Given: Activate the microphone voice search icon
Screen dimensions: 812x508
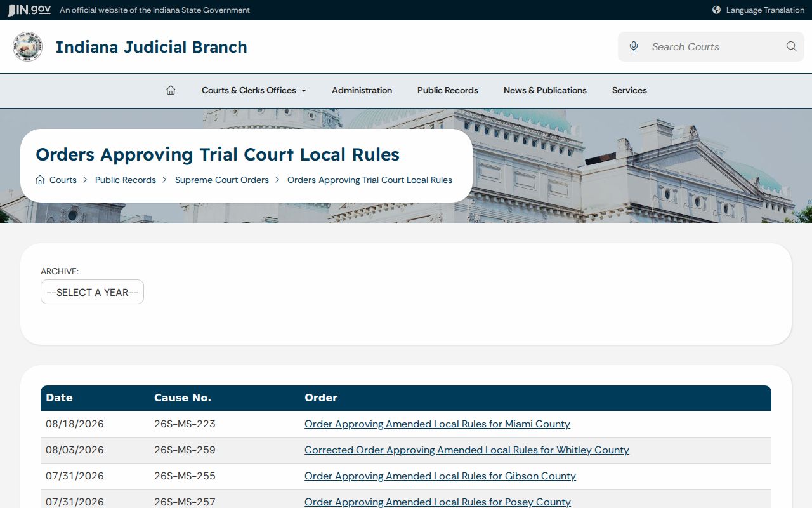Looking at the screenshot, I should tap(633, 46).
